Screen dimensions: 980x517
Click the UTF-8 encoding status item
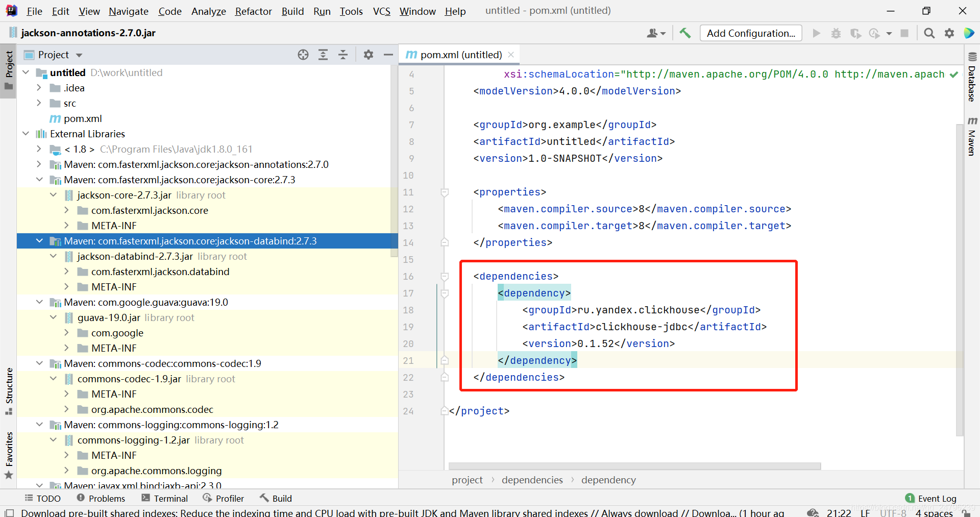click(x=893, y=513)
